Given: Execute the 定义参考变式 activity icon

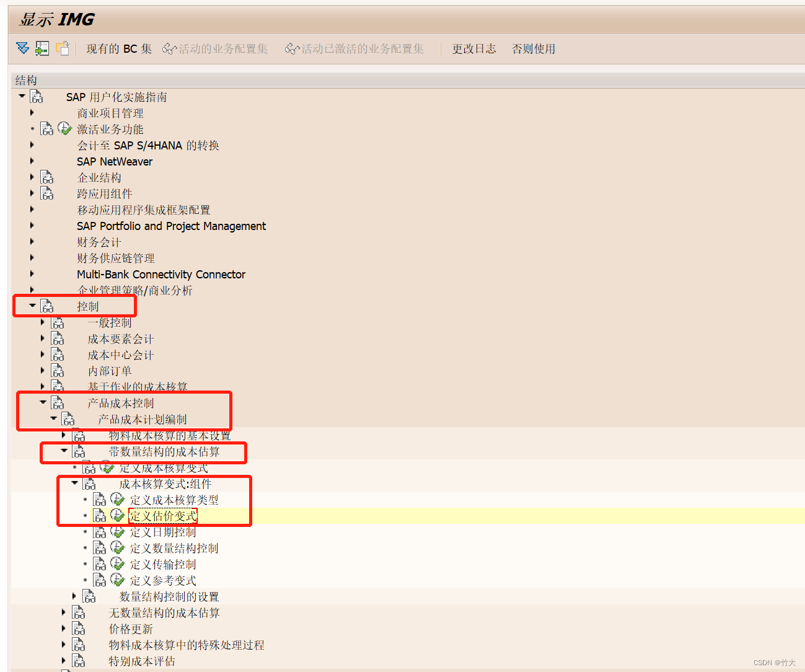Looking at the screenshot, I should click(117, 580).
